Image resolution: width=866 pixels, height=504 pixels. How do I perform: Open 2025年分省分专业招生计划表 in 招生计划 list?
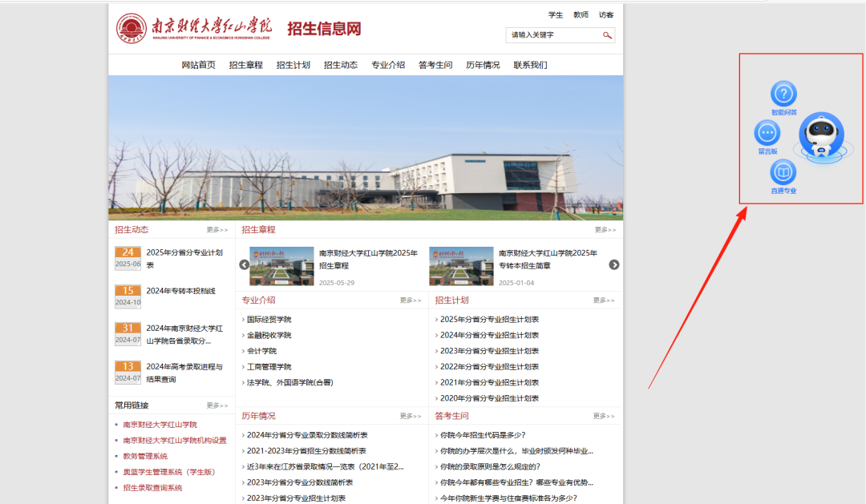[x=489, y=320]
